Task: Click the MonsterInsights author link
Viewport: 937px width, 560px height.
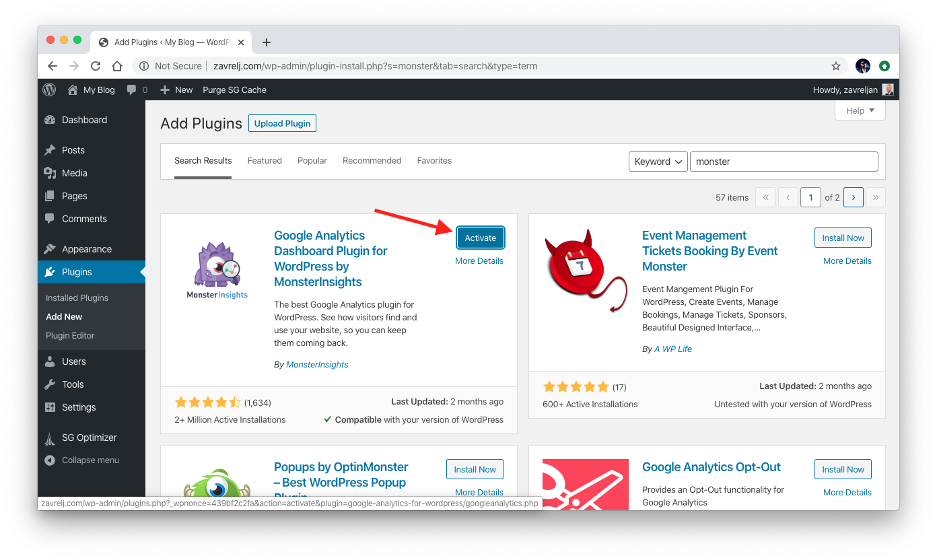Action: 317,364
